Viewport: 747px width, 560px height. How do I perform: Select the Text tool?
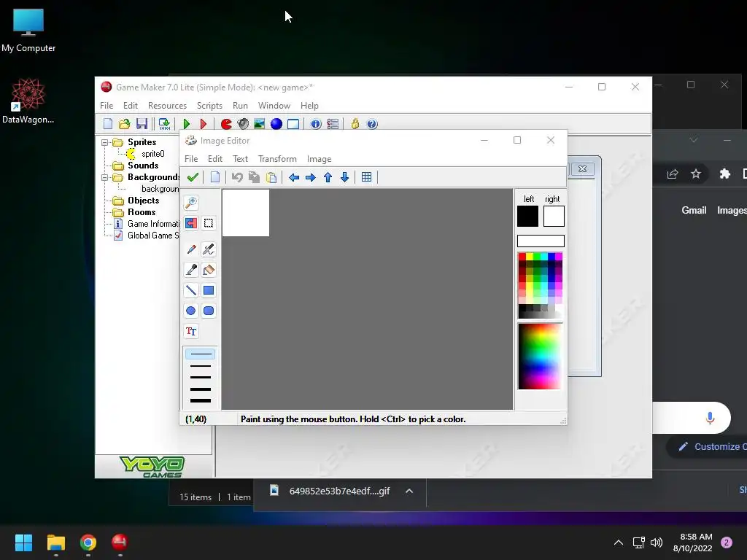191,332
